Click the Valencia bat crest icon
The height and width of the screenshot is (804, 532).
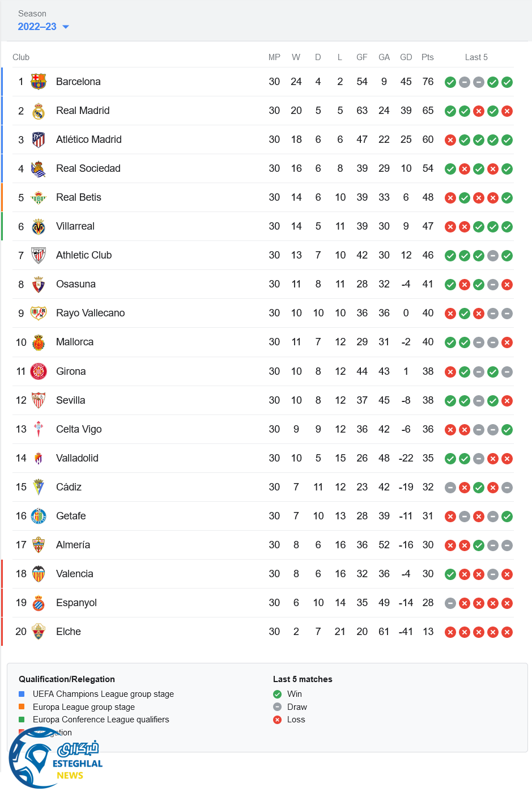pos(39,574)
